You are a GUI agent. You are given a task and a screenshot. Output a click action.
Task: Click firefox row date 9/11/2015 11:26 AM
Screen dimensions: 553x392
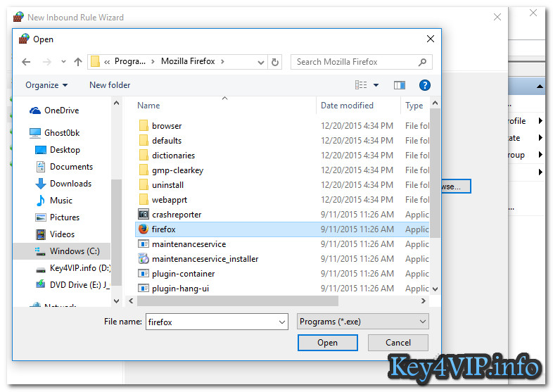[x=357, y=229]
